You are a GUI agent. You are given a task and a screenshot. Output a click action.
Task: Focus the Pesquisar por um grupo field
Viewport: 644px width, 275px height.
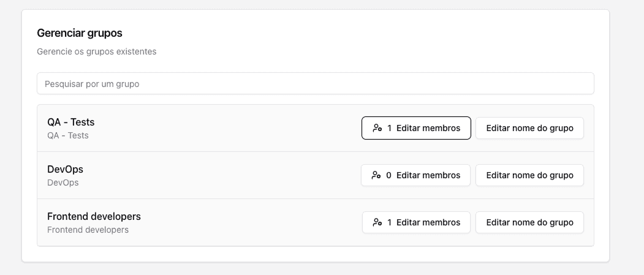coord(315,84)
